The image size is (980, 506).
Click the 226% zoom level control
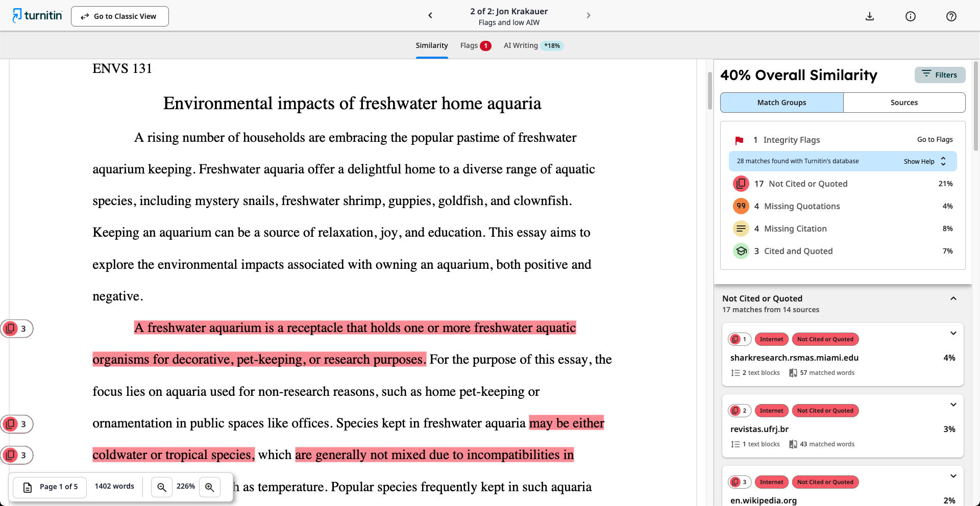point(186,487)
